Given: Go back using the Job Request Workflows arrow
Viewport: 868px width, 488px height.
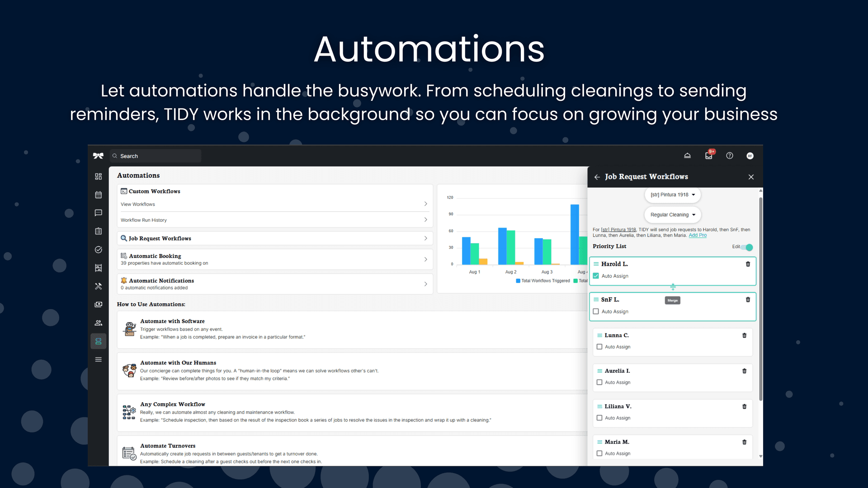Looking at the screenshot, I should [x=597, y=177].
